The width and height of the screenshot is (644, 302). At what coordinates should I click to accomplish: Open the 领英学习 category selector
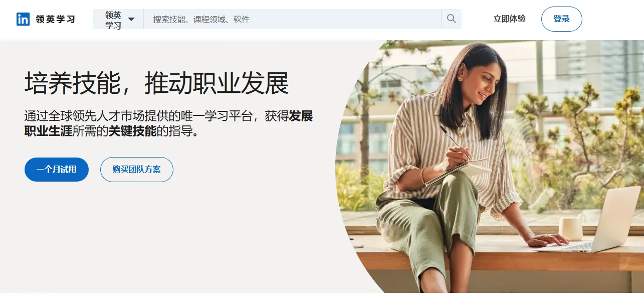pyautogui.click(x=118, y=19)
